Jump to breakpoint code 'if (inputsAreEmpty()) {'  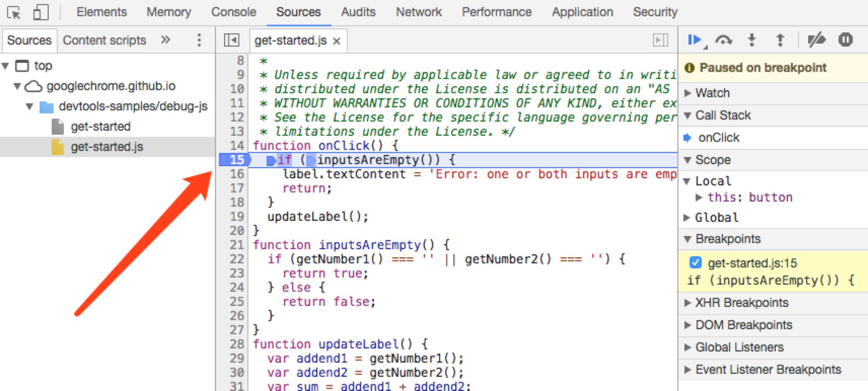click(771, 281)
